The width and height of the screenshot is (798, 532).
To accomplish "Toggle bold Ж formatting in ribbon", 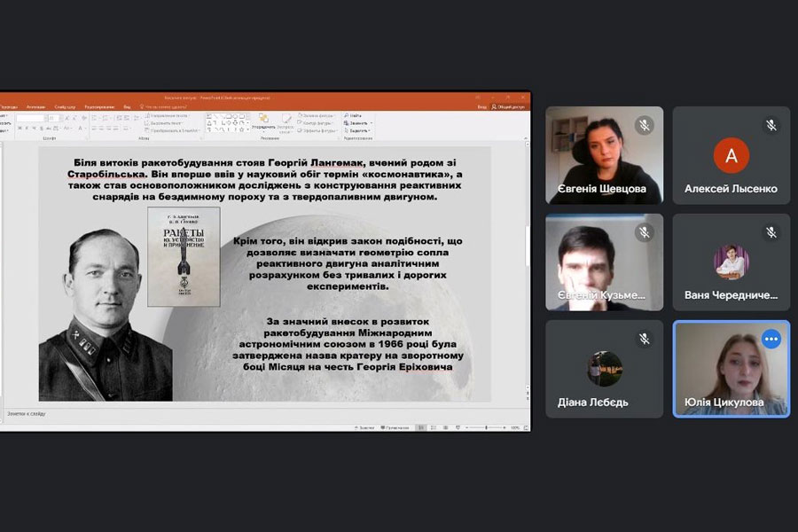I will [20, 129].
